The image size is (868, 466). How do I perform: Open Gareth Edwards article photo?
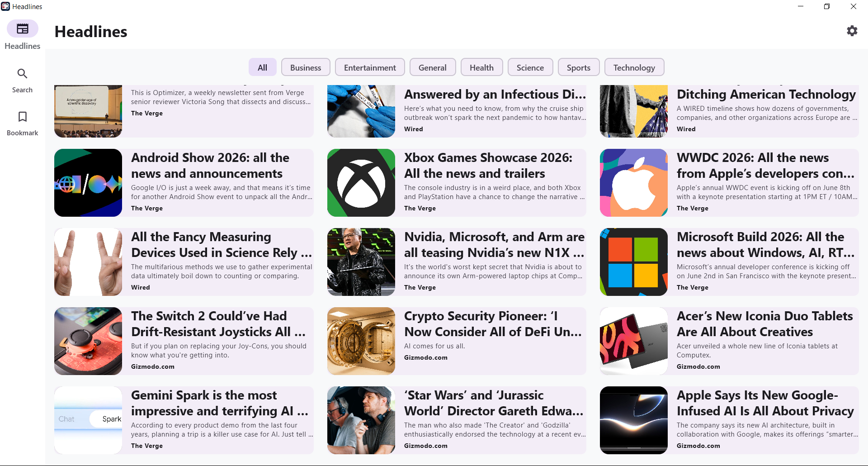tap(361, 420)
